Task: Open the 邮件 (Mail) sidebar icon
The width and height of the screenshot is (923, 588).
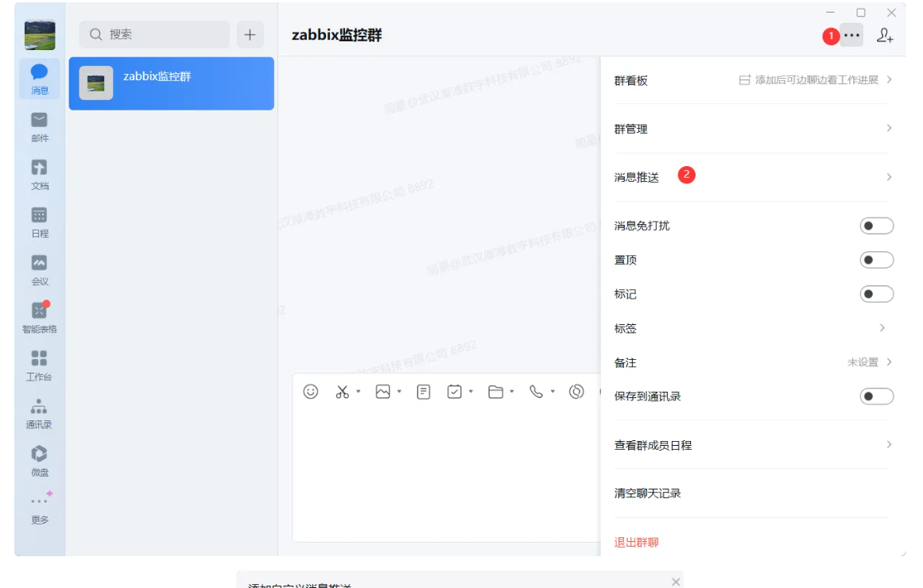Action: (39, 126)
